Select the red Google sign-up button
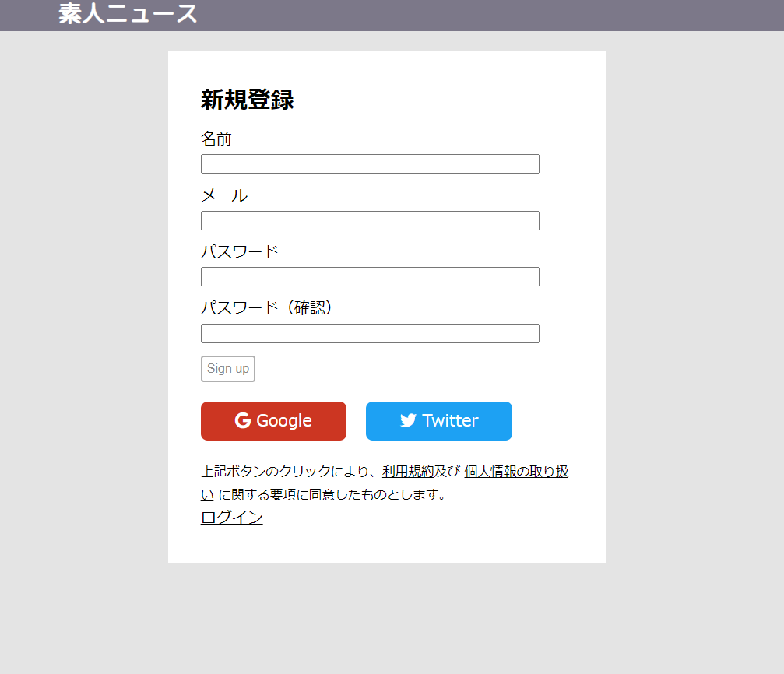The width and height of the screenshot is (784, 674). pos(273,420)
